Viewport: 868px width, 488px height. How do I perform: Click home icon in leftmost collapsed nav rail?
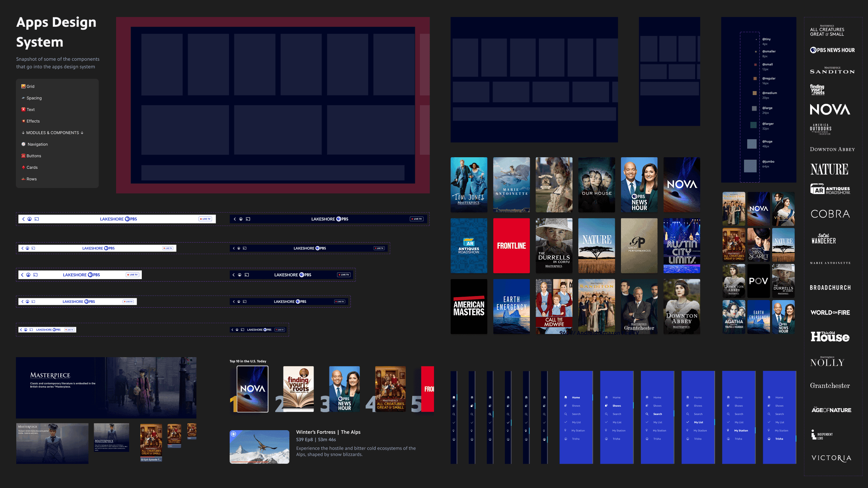tap(454, 397)
